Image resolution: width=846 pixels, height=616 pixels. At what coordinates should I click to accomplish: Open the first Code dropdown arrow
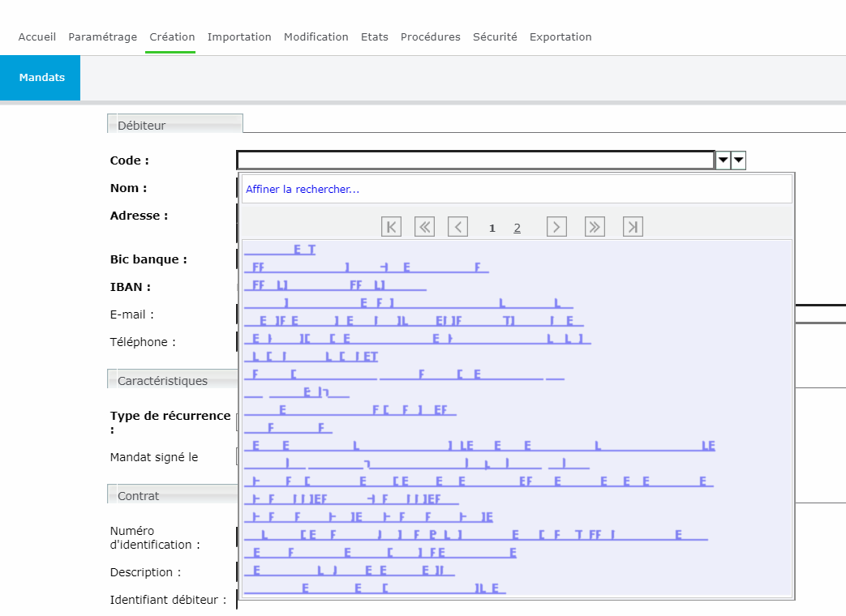tap(723, 160)
